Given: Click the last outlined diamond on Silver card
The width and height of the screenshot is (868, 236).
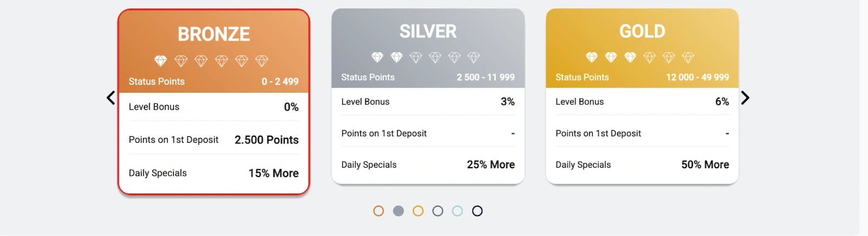Looking at the screenshot, I should coord(474,57).
